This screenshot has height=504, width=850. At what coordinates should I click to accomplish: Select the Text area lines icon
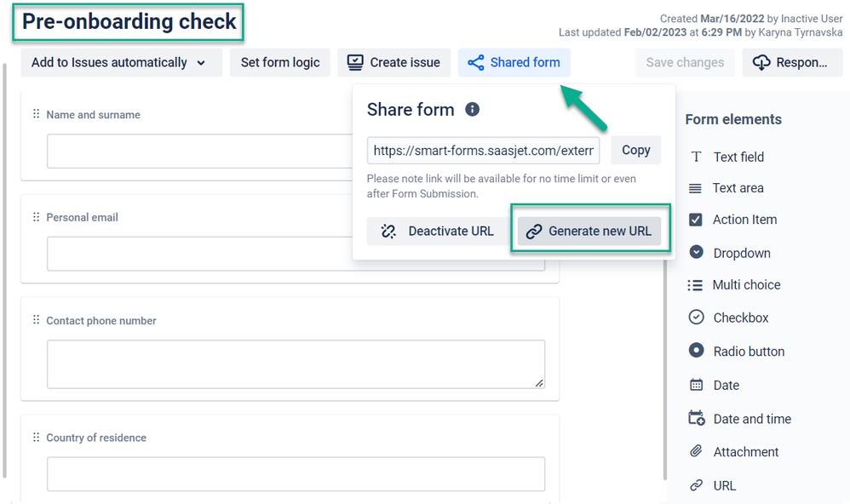click(x=695, y=189)
